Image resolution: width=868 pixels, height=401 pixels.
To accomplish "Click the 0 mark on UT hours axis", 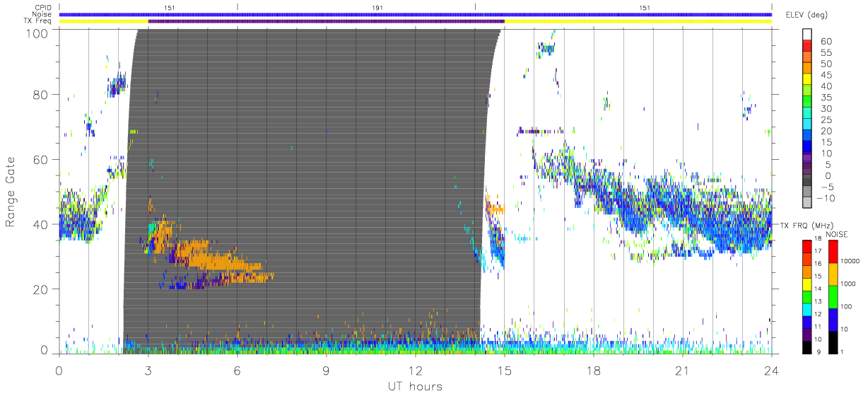I will click(59, 370).
